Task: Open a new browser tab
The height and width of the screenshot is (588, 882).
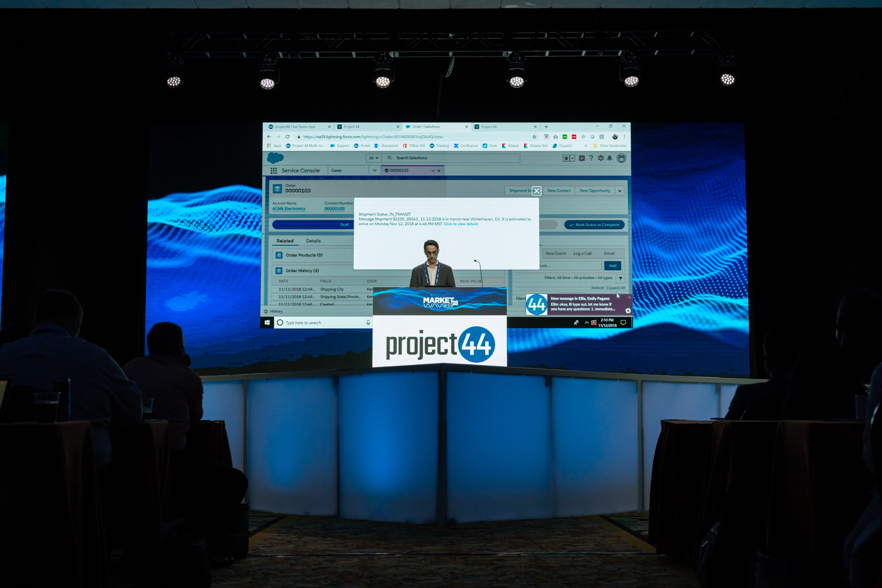Action: 546,127
